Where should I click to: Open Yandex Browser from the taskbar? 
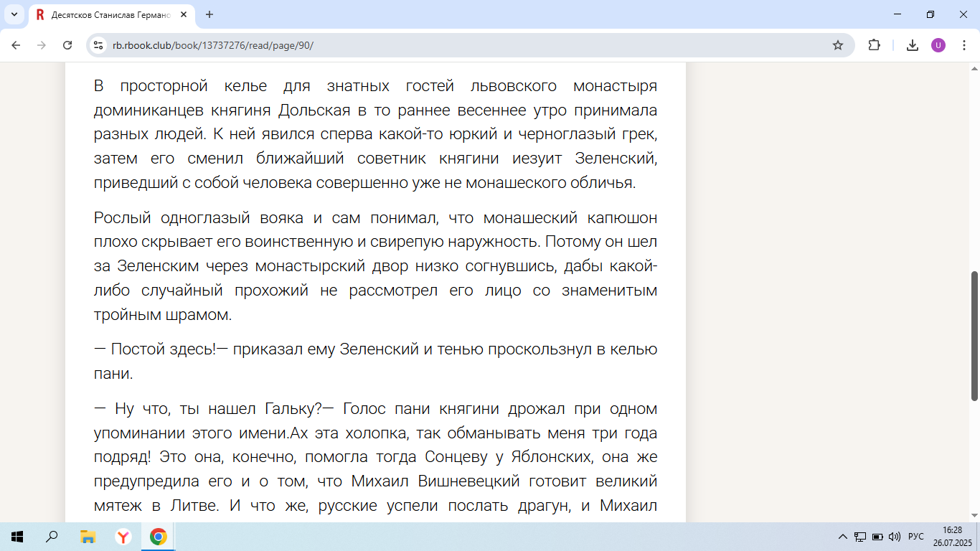(x=123, y=537)
